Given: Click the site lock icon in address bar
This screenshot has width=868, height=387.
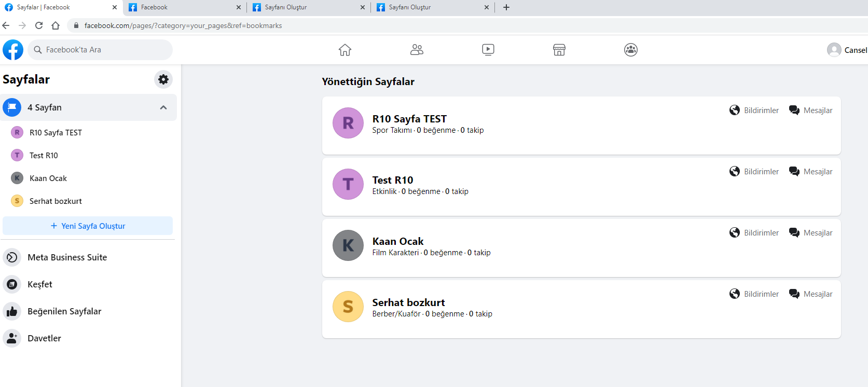Looking at the screenshot, I should (76, 25).
